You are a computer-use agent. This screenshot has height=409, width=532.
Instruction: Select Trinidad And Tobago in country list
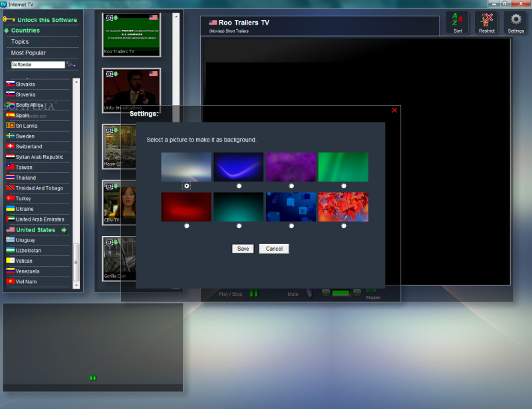39,188
